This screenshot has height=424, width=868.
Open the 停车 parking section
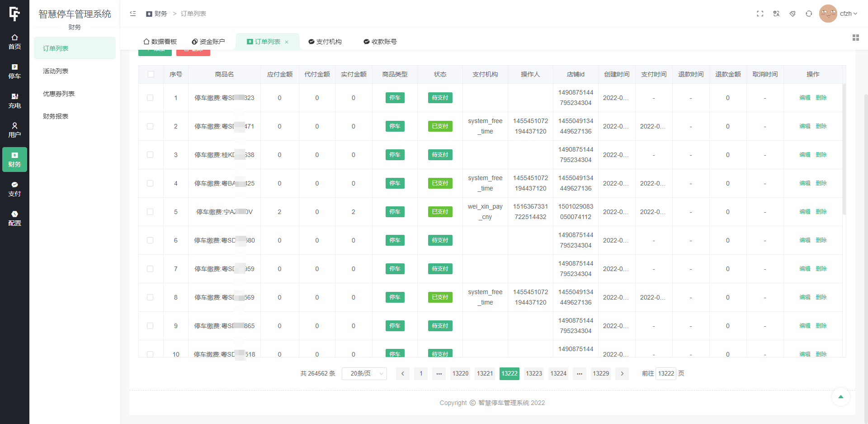[14, 71]
